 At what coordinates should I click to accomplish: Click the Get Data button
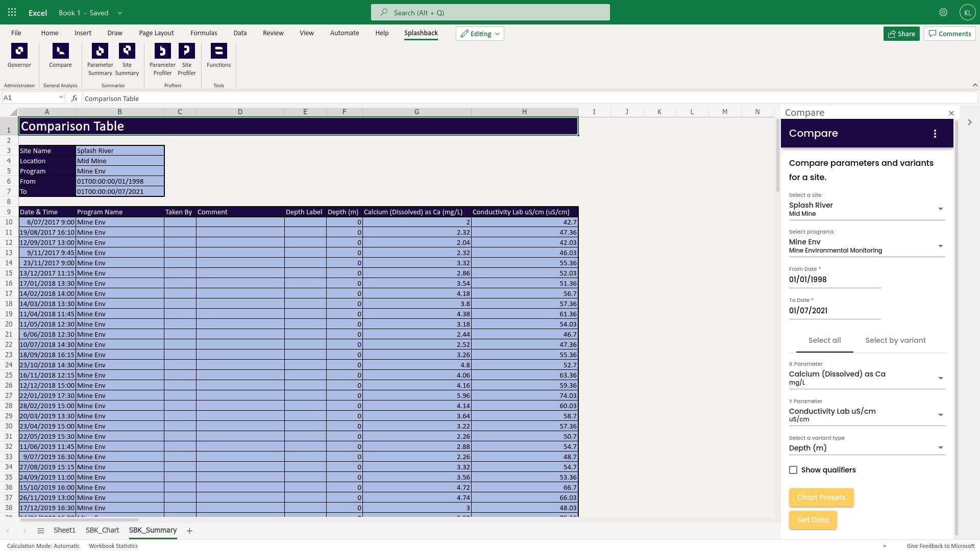click(813, 520)
